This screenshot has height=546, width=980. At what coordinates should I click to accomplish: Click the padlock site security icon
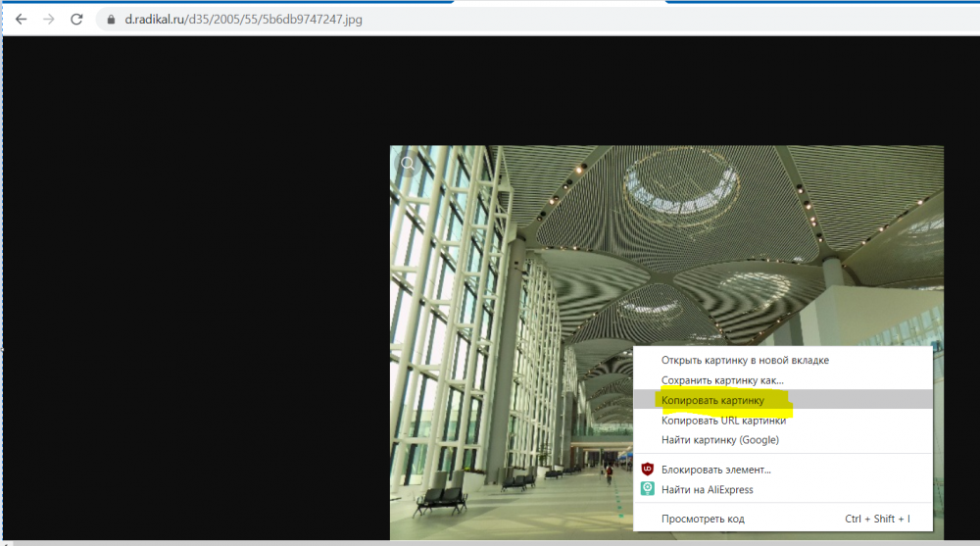(x=112, y=20)
